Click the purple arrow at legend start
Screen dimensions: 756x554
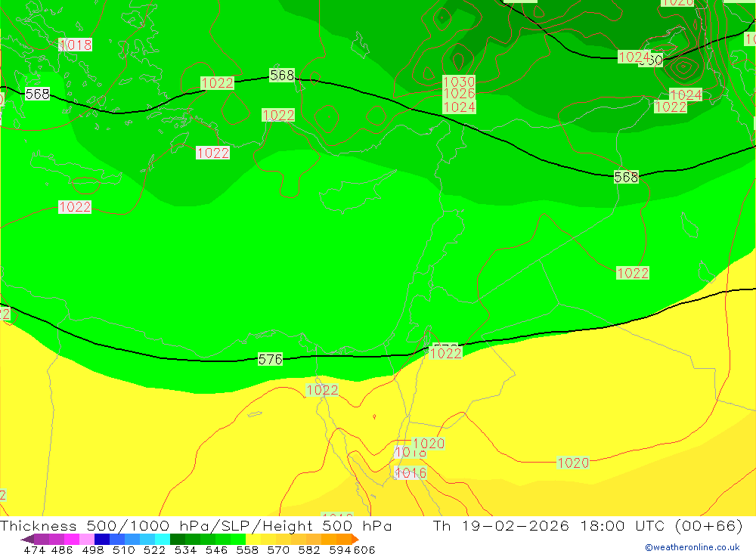click(x=27, y=539)
